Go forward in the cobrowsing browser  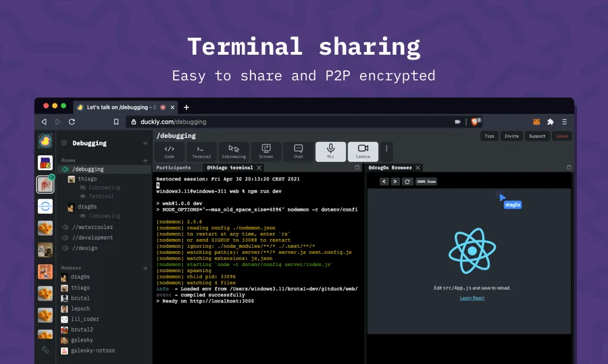pos(395,182)
